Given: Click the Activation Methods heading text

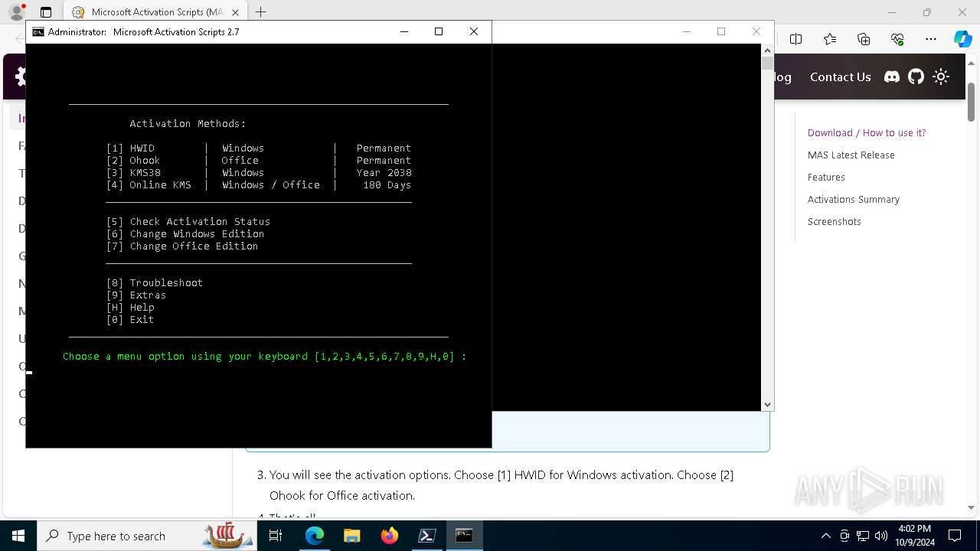Looking at the screenshot, I should 188,123.
